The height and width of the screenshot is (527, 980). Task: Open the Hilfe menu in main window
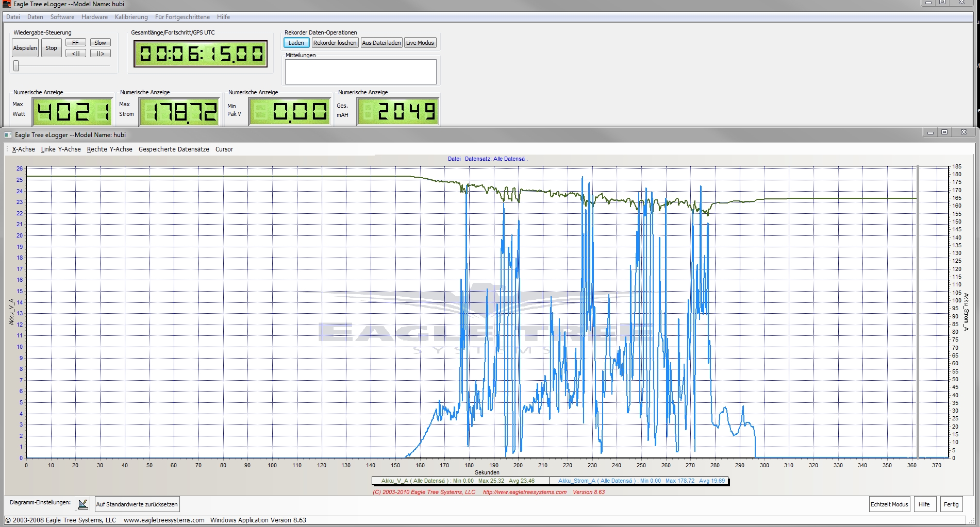tap(223, 17)
